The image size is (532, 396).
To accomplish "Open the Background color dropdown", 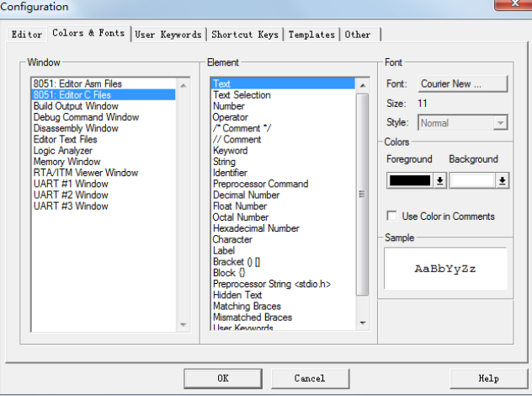I will click(502, 180).
